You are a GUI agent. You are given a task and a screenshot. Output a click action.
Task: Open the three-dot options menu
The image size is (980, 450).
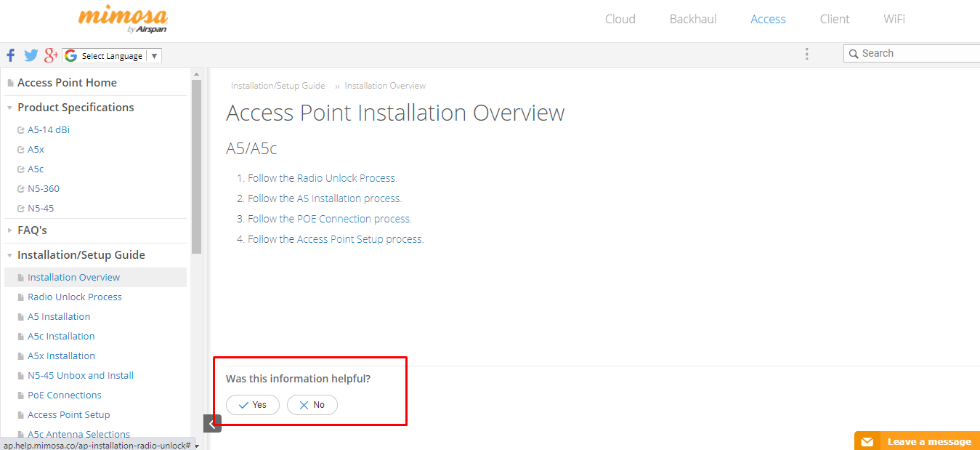(x=806, y=54)
